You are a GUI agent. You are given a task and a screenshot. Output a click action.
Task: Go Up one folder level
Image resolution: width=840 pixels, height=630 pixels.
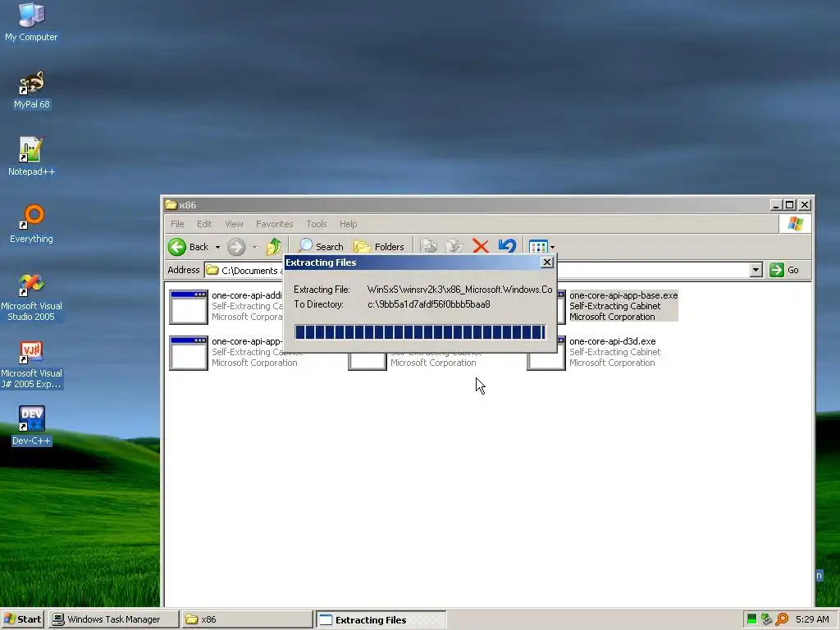[274, 246]
